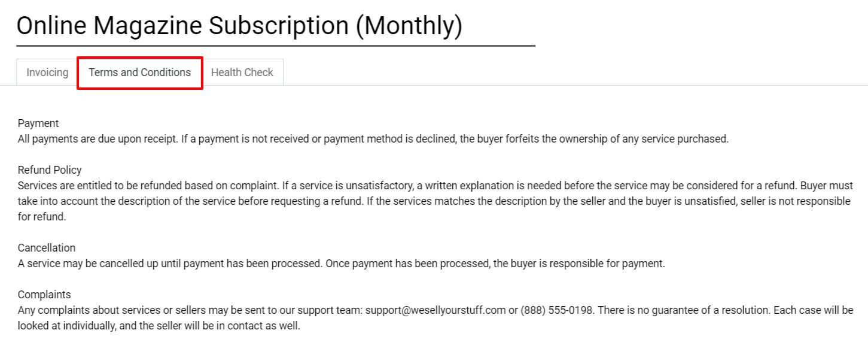Click the Cancellation heading
This screenshot has width=868, height=345.
(47, 247)
